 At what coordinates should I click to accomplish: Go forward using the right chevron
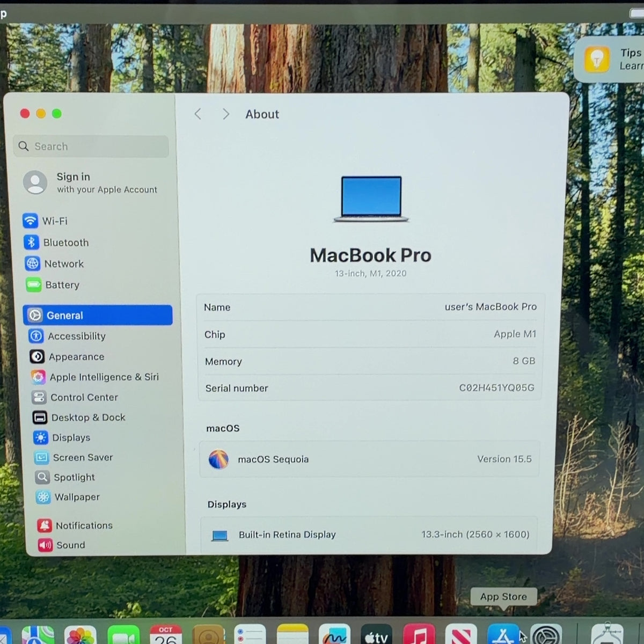(x=226, y=114)
